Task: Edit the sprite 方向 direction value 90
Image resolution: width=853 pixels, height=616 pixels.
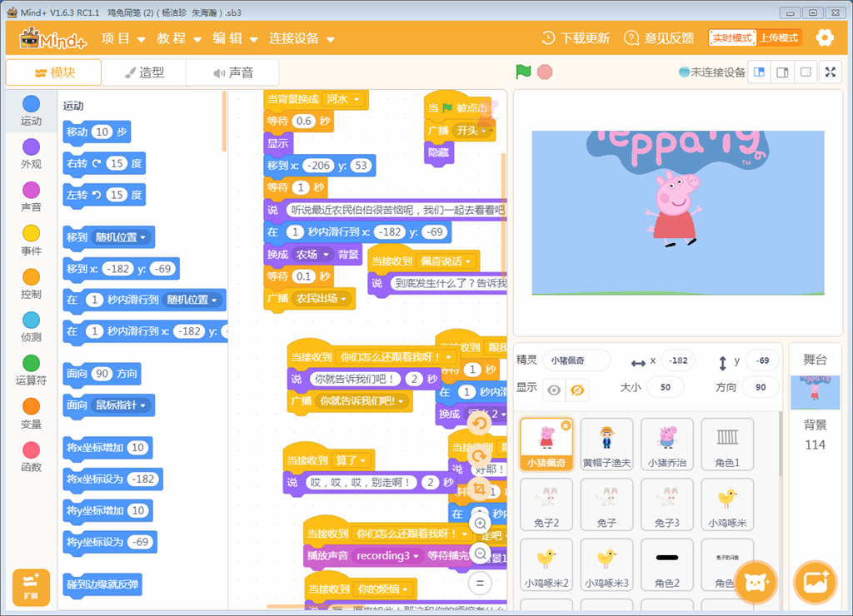Action: click(761, 387)
